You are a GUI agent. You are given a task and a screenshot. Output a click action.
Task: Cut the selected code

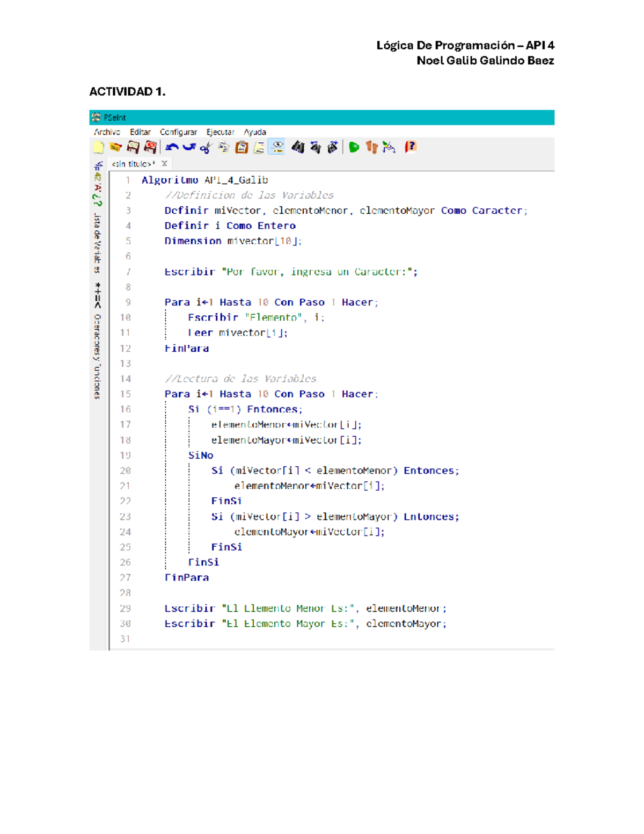pyautogui.click(x=206, y=147)
